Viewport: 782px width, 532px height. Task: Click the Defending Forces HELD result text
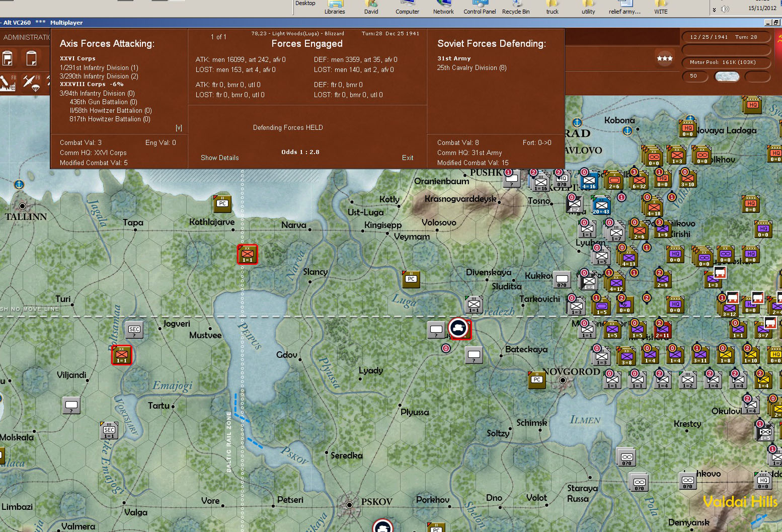[288, 128]
